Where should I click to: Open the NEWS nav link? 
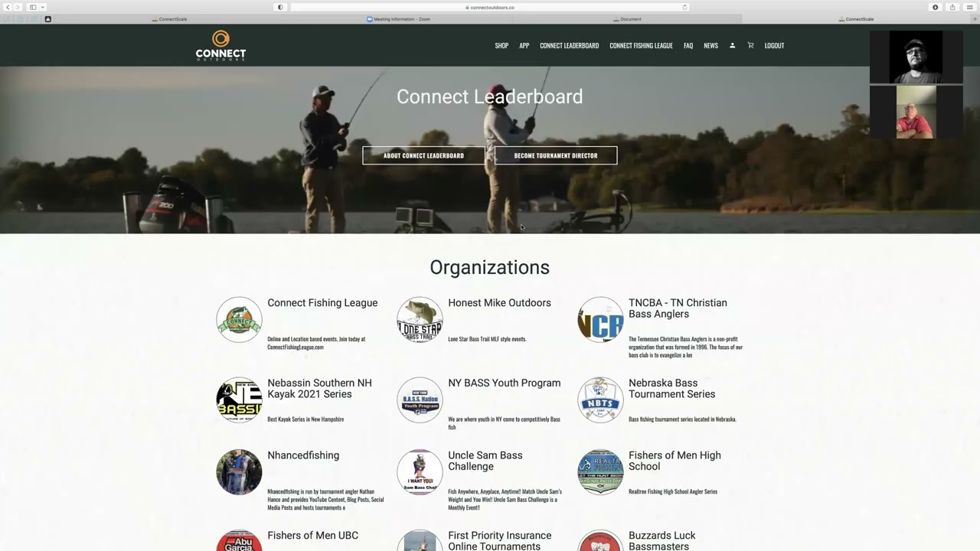click(x=711, y=45)
